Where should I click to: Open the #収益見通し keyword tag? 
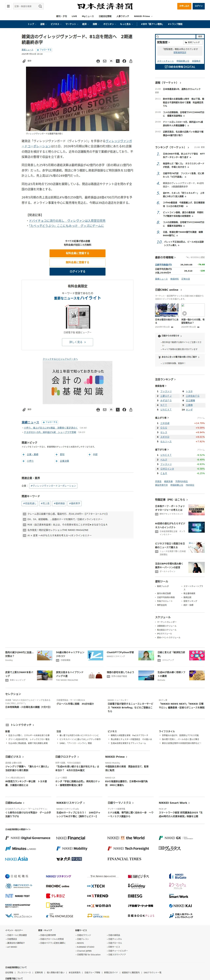click(30, 503)
